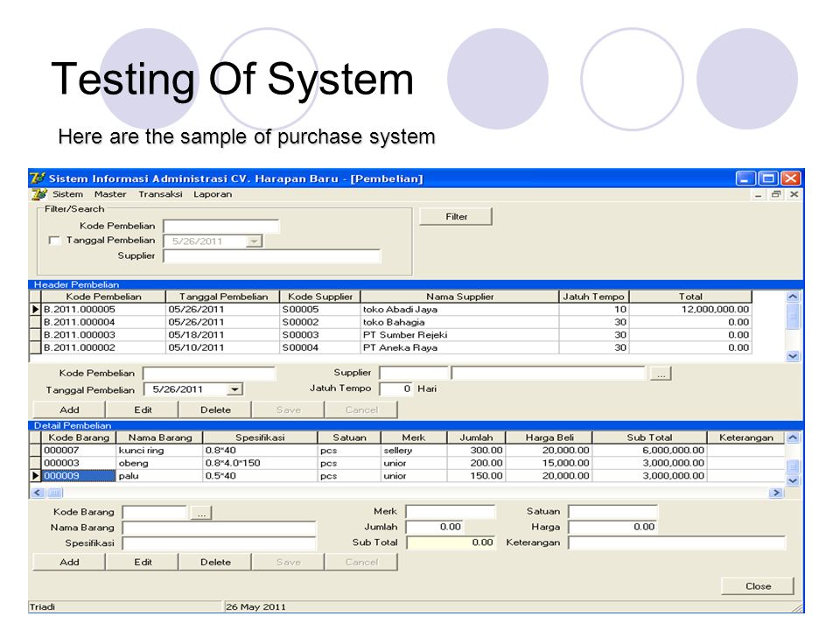Click the application icon in the title bar

coord(38,178)
